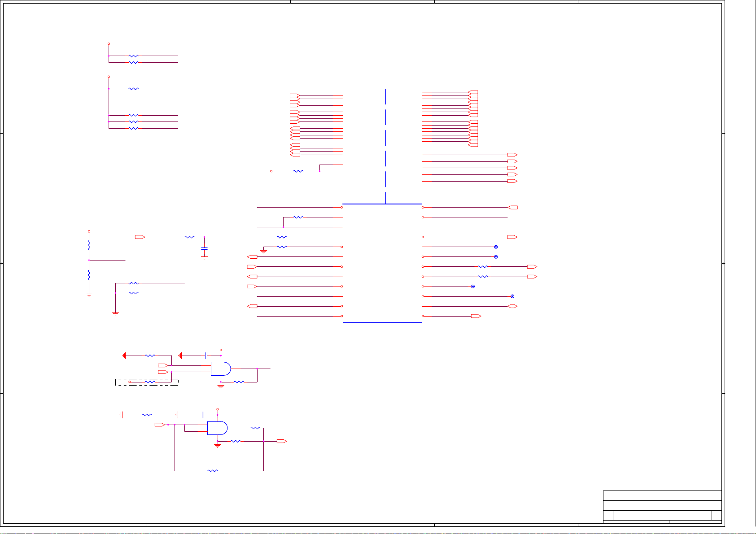Screen dimensions: 756x534
Task: Select the resistor inside the dashed outline
Action: click(150, 382)
